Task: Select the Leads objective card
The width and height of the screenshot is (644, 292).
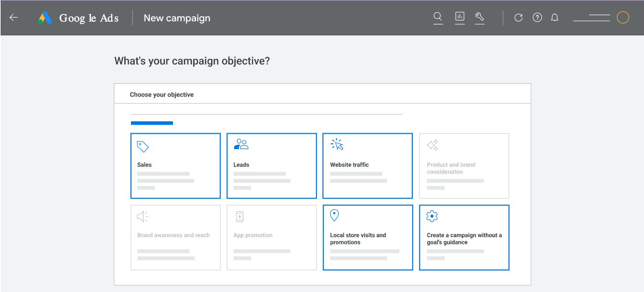Action: 272,166
